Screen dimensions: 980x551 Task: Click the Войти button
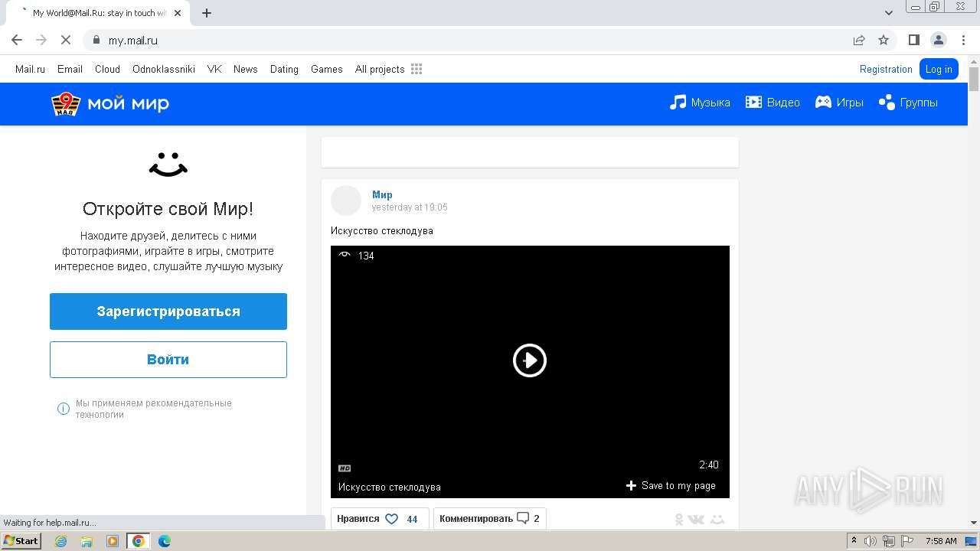[x=168, y=360]
